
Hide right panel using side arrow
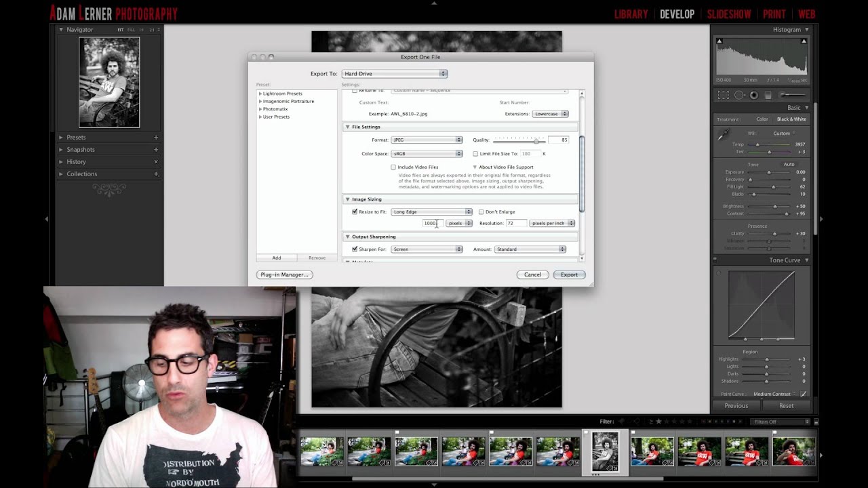coord(822,219)
